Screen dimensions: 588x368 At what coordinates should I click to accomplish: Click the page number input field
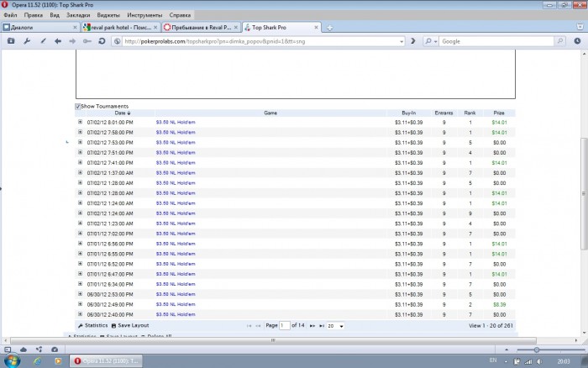tap(285, 326)
